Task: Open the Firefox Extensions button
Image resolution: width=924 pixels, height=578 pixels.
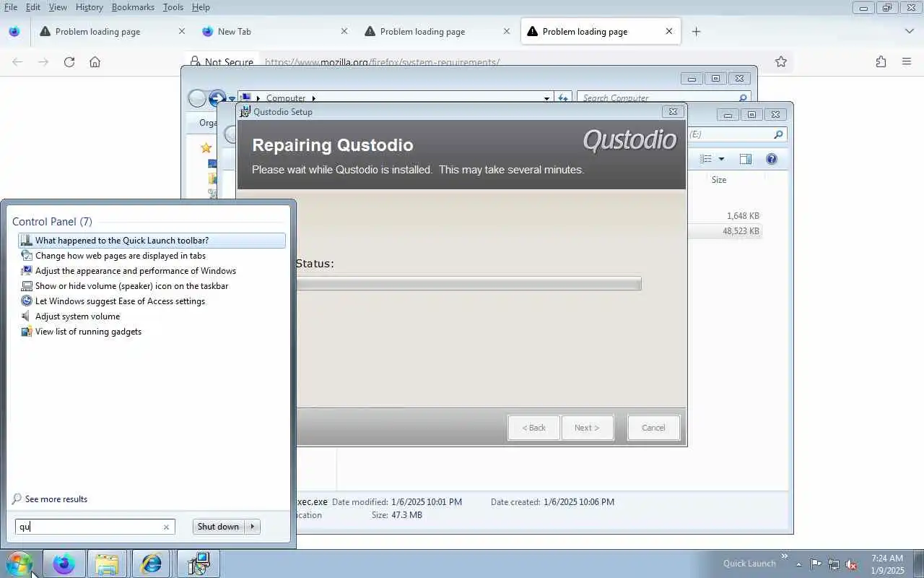Action: 881,62
